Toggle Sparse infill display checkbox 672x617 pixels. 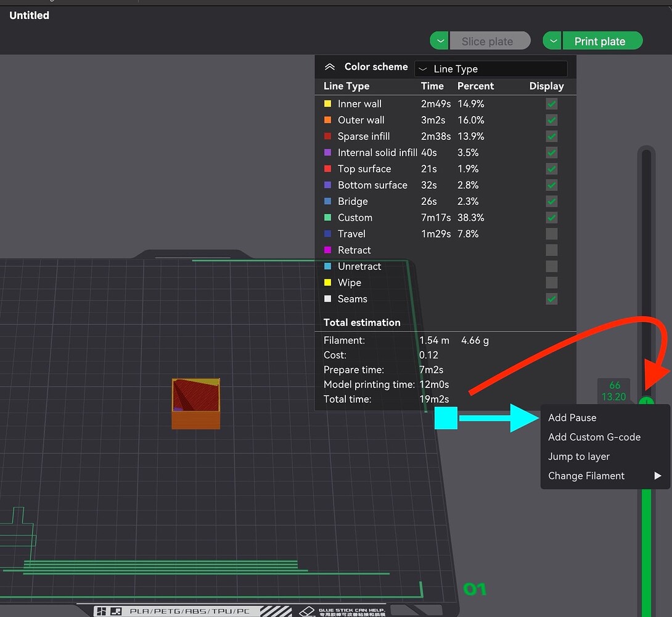[552, 136]
